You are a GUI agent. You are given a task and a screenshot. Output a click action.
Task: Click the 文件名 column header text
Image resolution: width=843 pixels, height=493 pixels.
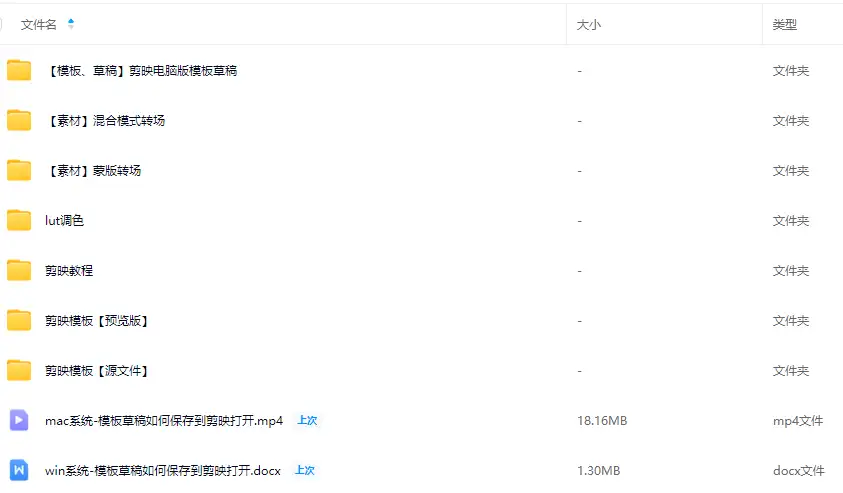pos(38,24)
